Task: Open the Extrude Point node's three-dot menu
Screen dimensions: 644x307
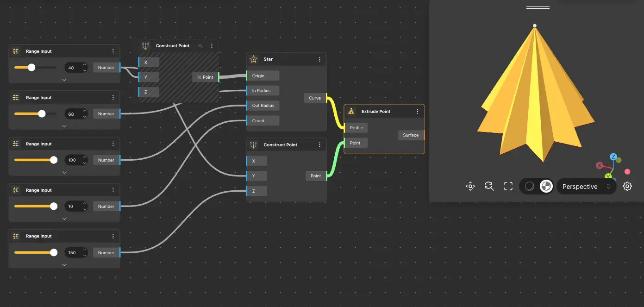Action: point(417,112)
